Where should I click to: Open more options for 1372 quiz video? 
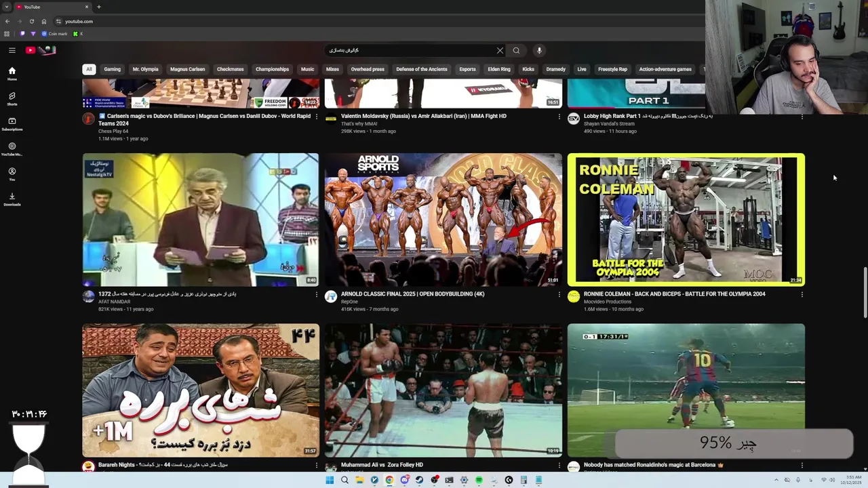pos(316,295)
